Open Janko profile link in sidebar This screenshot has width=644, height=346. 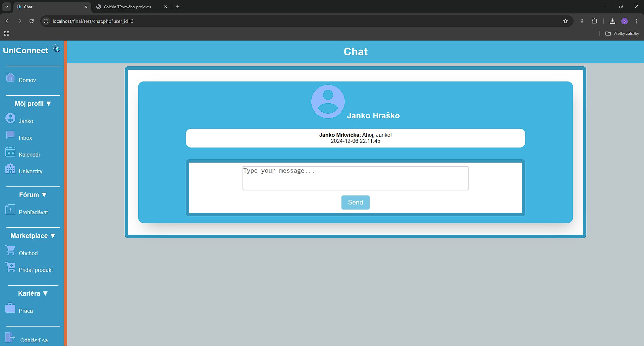26,121
